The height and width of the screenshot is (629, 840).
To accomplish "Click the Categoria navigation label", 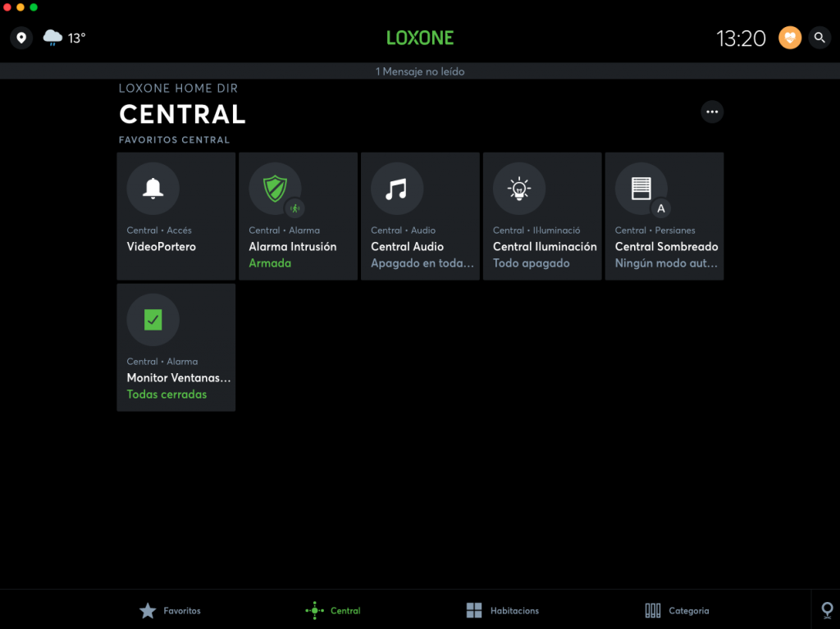I will 688,610.
